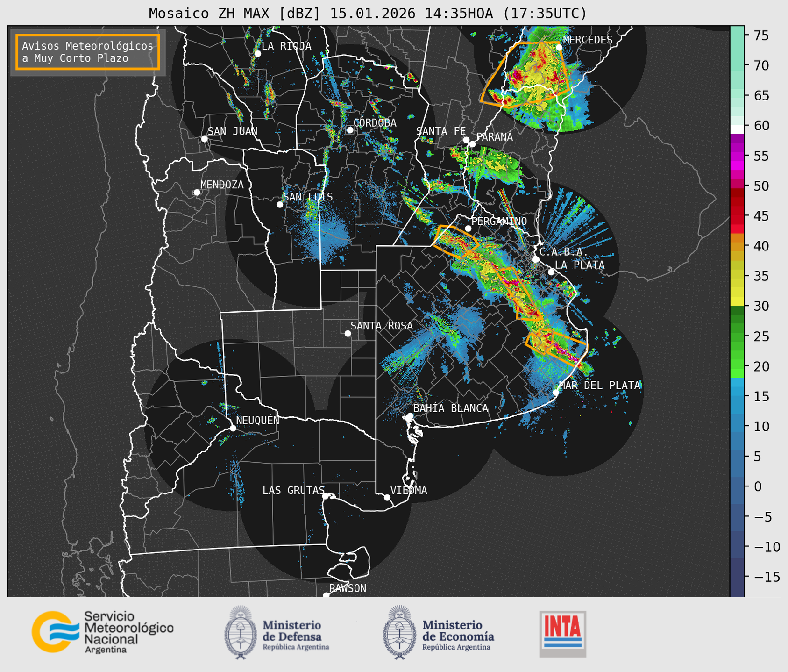Select the MERCEDES city marker
Image resolution: width=788 pixels, height=672 pixels.
coord(559,47)
